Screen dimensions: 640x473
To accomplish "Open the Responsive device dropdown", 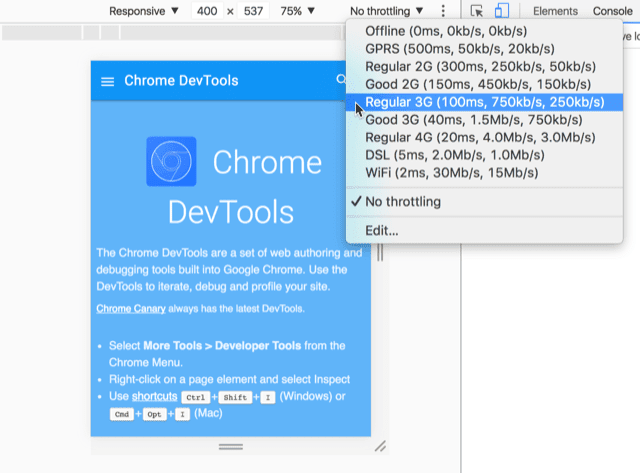I will (144, 11).
